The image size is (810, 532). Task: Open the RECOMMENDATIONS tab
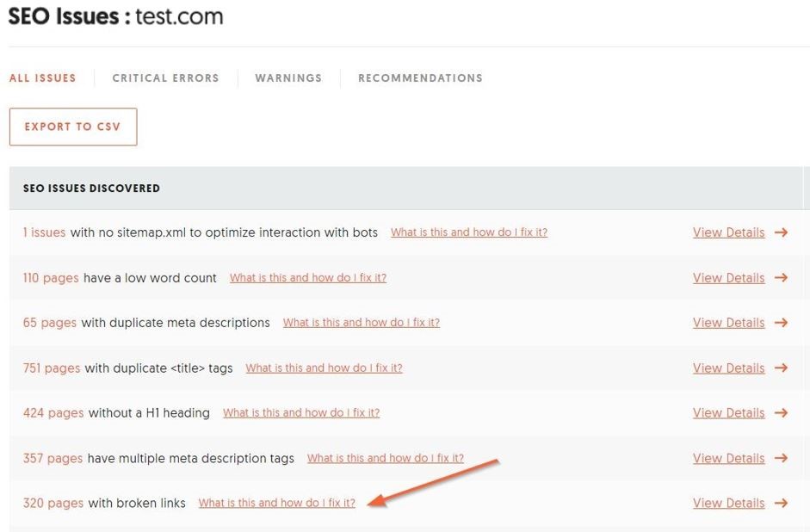(420, 77)
